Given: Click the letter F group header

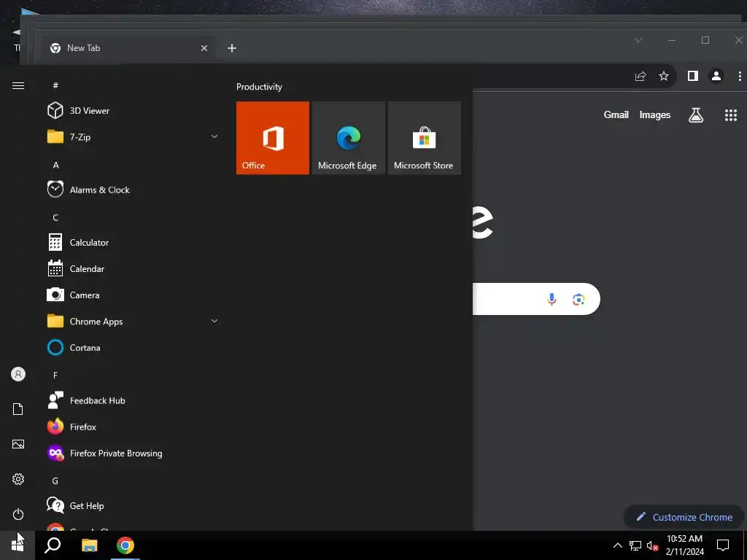Looking at the screenshot, I should [x=55, y=376].
